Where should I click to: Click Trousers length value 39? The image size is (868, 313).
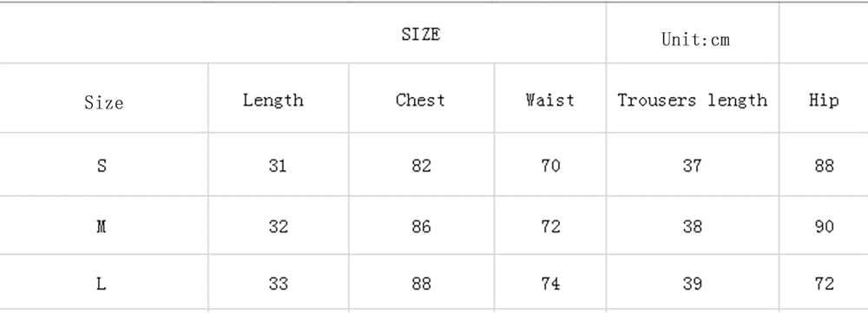(693, 284)
